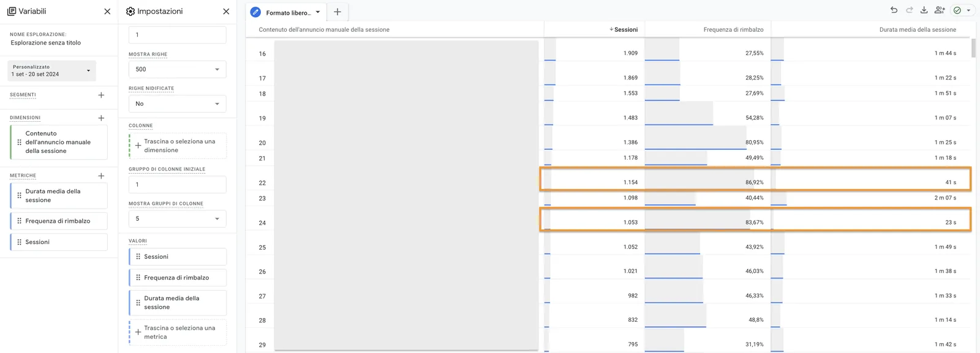Click the duration 23 s in row 24
980x353 pixels.
click(951, 222)
